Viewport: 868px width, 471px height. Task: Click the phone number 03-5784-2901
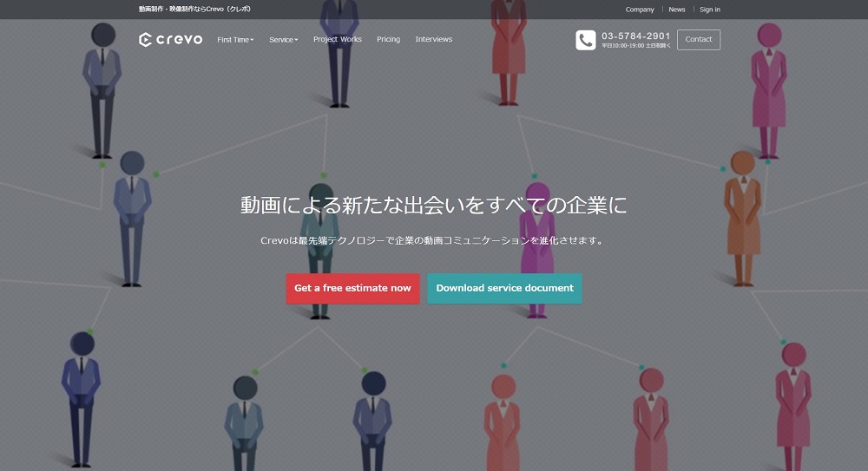point(635,36)
